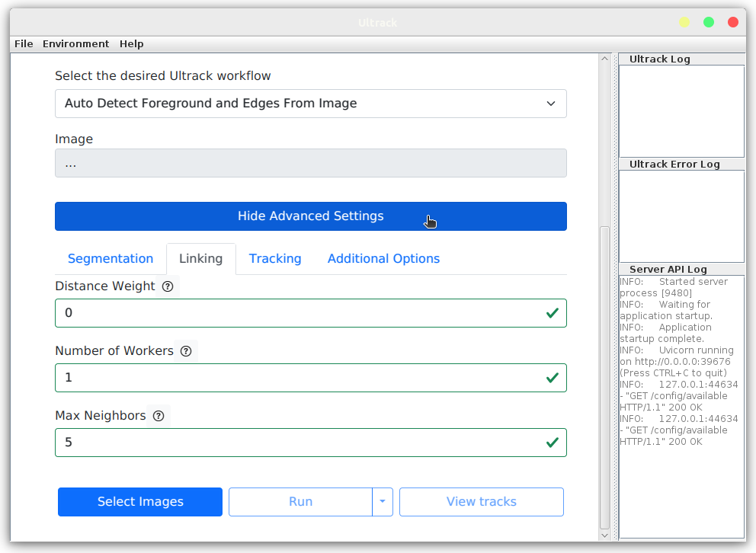Screen dimensions: 756x553
Task: Open Number of Workers help icon
Action: pyautogui.click(x=186, y=351)
